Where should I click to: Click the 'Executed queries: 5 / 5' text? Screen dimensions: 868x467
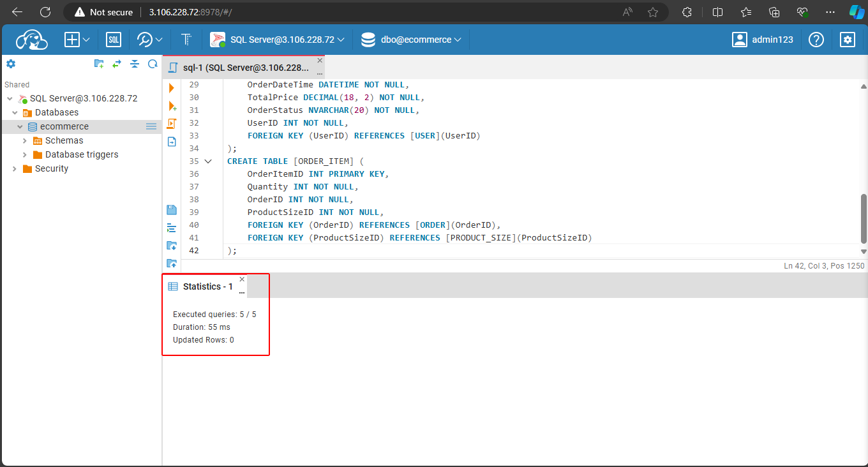pos(214,315)
